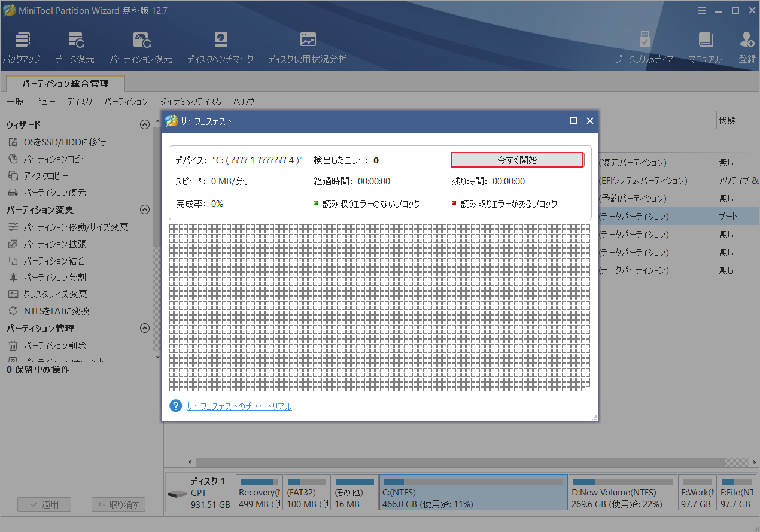Open the Disk Usage Analyzer tool

pyautogui.click(x=308, y=48)
